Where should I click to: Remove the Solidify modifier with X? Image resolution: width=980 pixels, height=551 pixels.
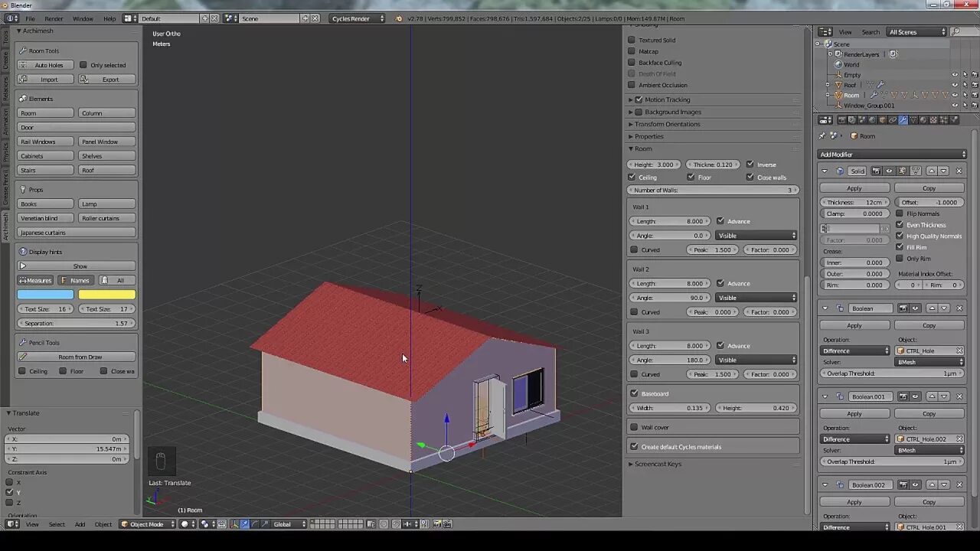pyautogui.click(x=959, y=171)
